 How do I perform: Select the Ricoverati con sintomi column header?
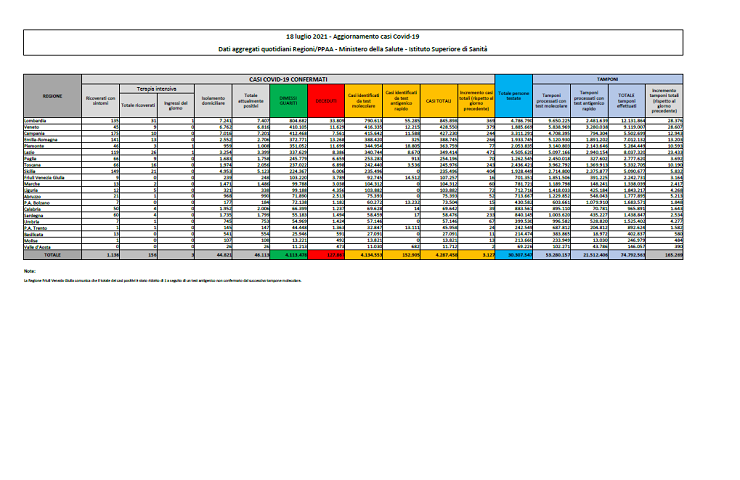coord(101,100)
